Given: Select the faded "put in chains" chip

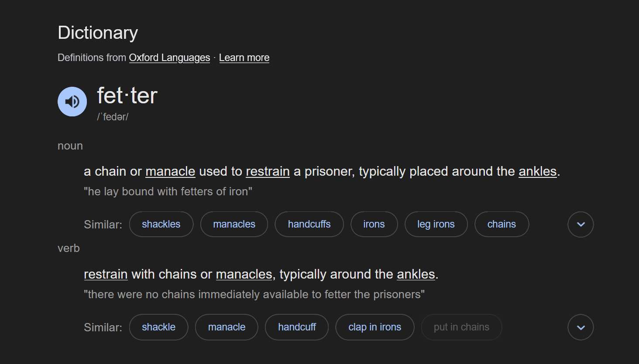Looking at the screenshot, I should [461, 327].
